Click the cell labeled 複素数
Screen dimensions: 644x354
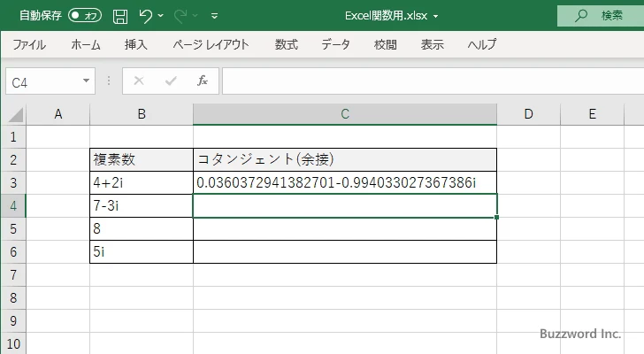(x=142, y=160)
